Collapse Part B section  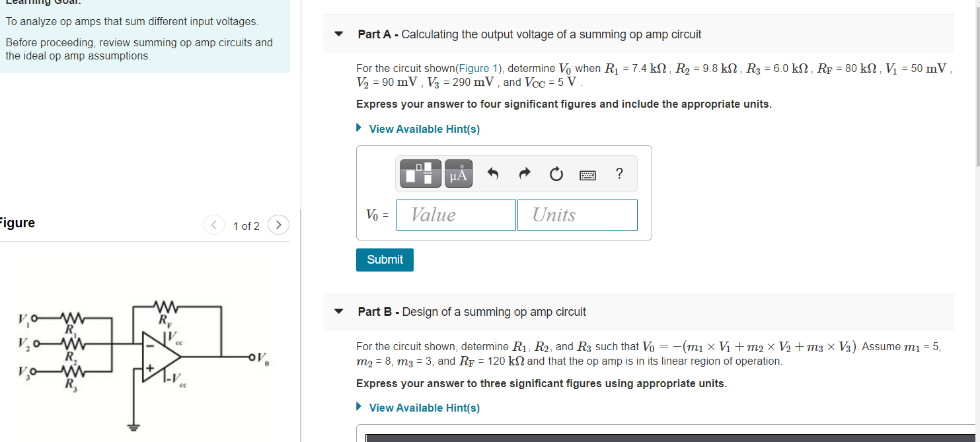338,313
